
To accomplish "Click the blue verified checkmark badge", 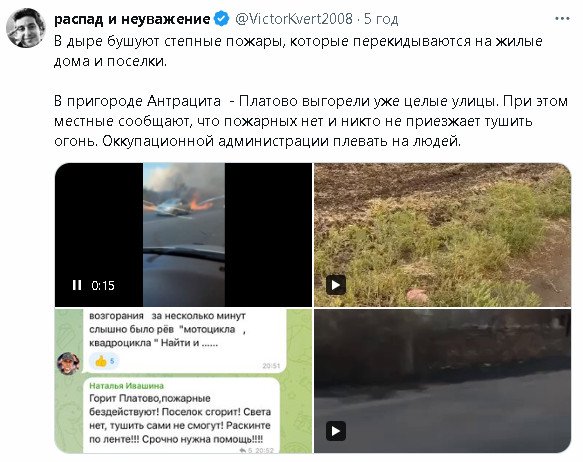I will click(x=222, y=19).
